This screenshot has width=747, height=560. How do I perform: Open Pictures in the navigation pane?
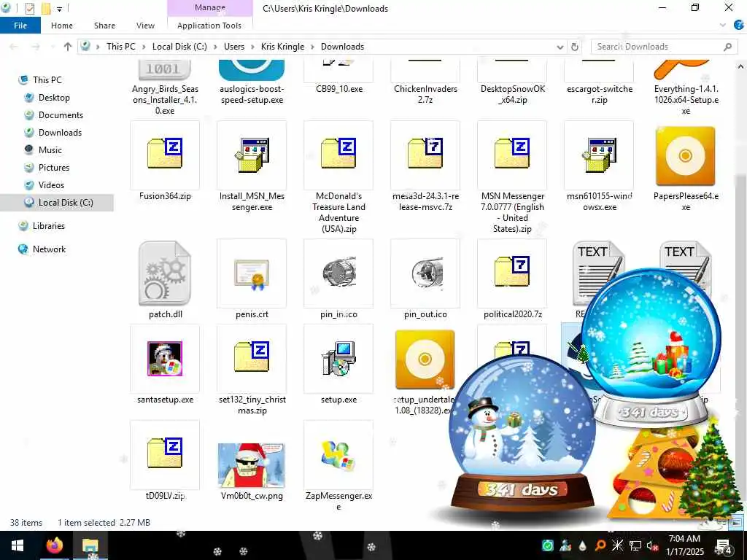(x=54, y=168)
